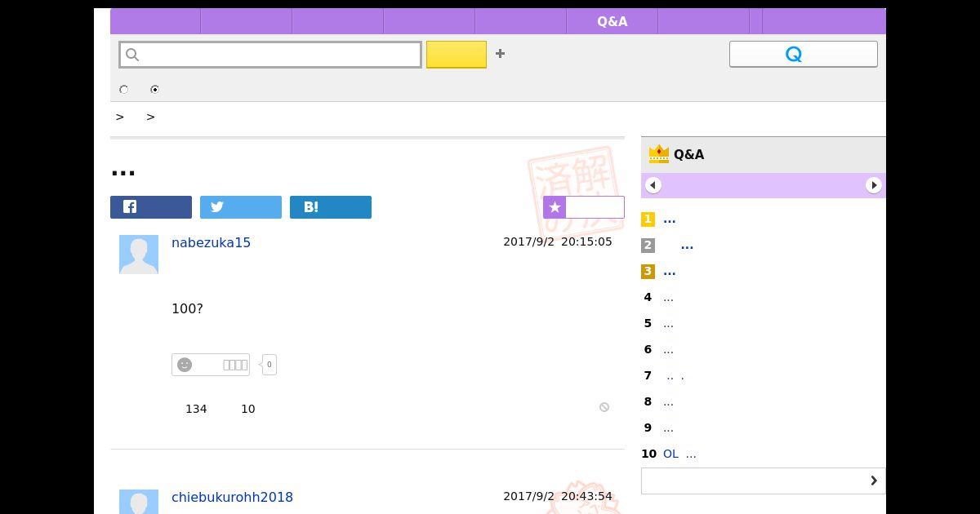The width and height of the screenshot is (980, 514).
Task: Click the crown icon in Q&A ranking header
Action: [658, 154]
